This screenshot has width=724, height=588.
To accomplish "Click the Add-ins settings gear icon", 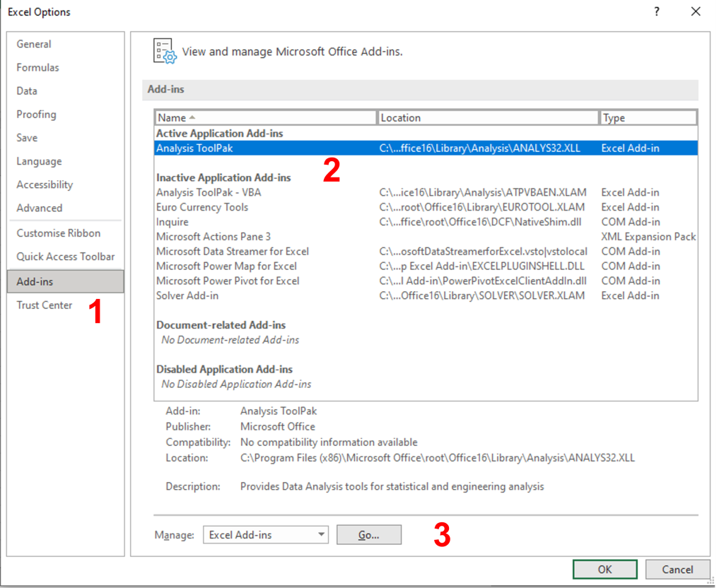I will click(165, 51).
